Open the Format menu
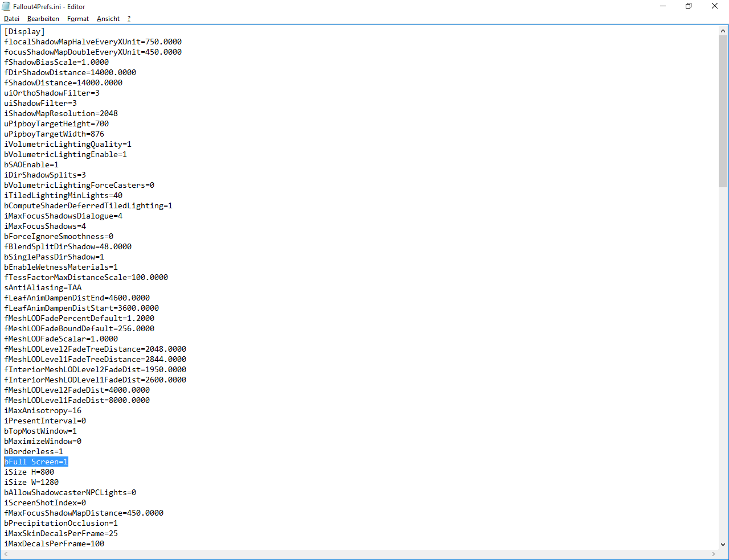 (78, 19)
